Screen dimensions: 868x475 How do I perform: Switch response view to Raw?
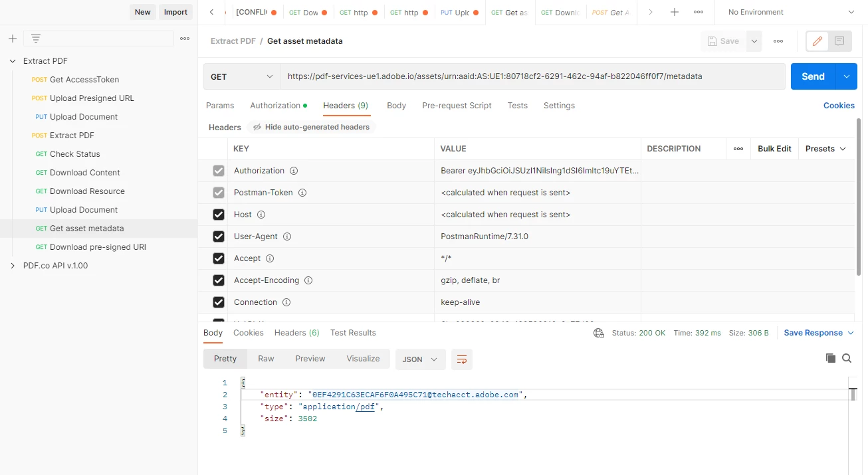pyautogui.click(x=266, y=359)
